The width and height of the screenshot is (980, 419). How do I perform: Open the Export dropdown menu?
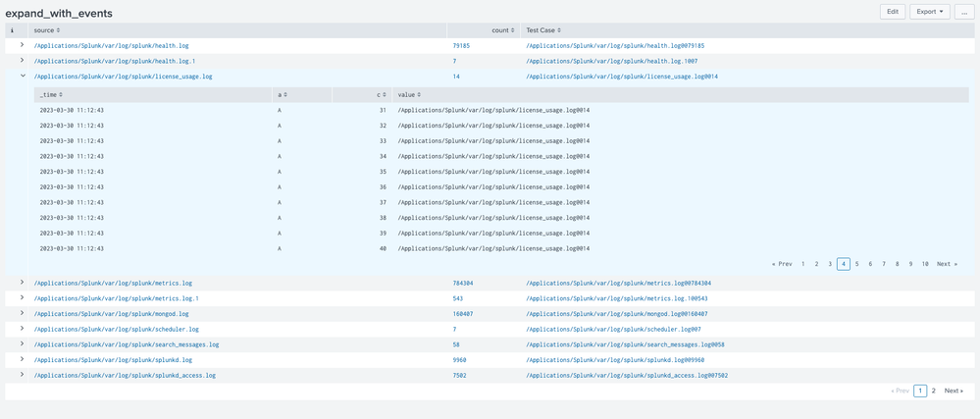929,12
